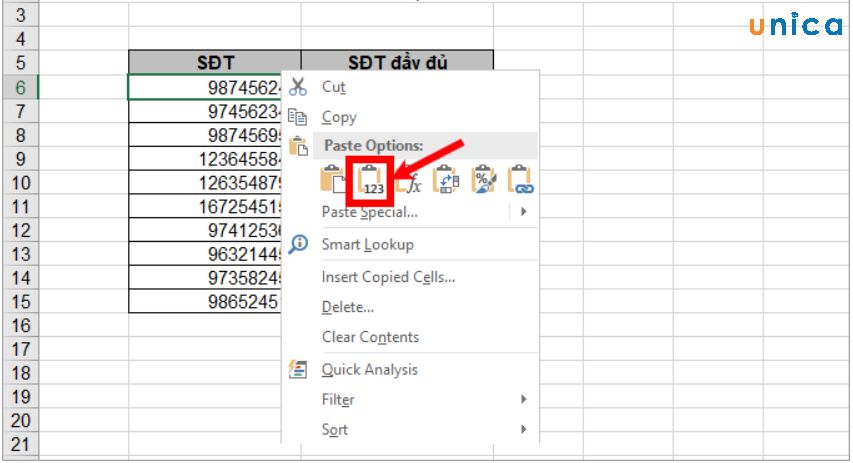Click the Smart Lookup magnifier icon
The height and width of the screenshot is (463, 853).
pyautogui.click(x=297, y=244)
